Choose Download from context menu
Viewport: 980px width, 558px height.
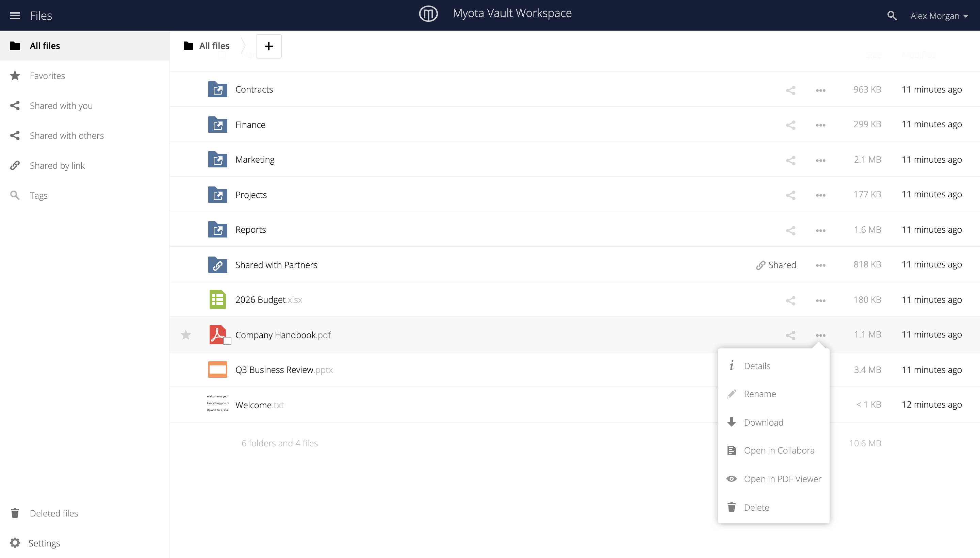(773, 422)
